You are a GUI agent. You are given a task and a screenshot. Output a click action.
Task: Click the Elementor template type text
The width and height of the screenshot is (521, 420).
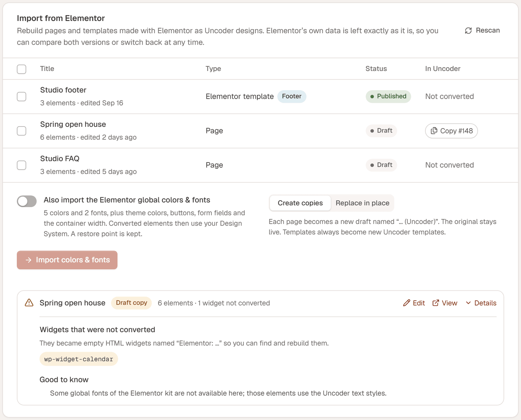240,96
